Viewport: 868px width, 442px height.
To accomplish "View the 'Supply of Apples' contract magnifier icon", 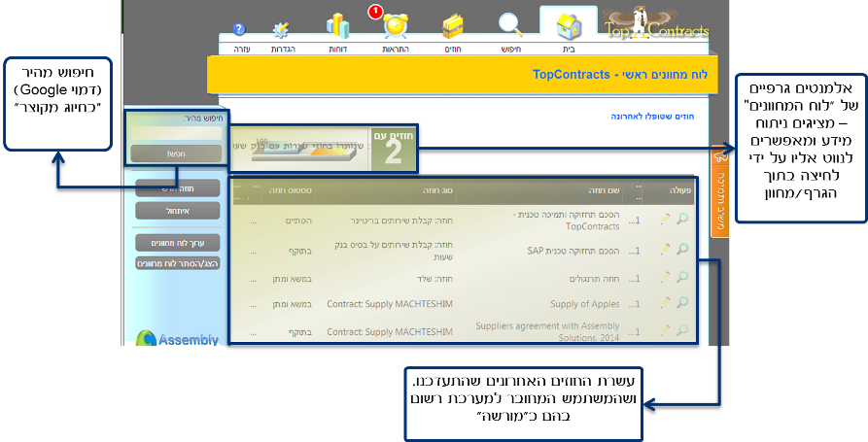I will [682, 302].
